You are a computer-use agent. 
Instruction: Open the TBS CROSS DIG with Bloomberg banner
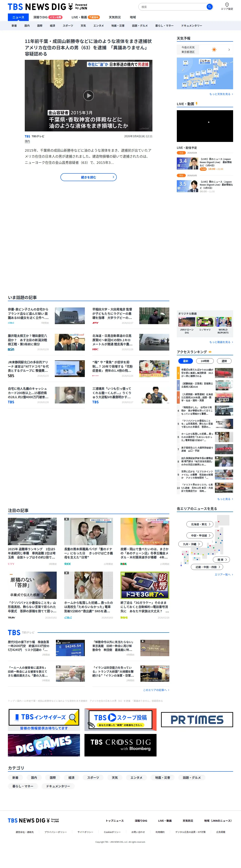pos(120,745)
